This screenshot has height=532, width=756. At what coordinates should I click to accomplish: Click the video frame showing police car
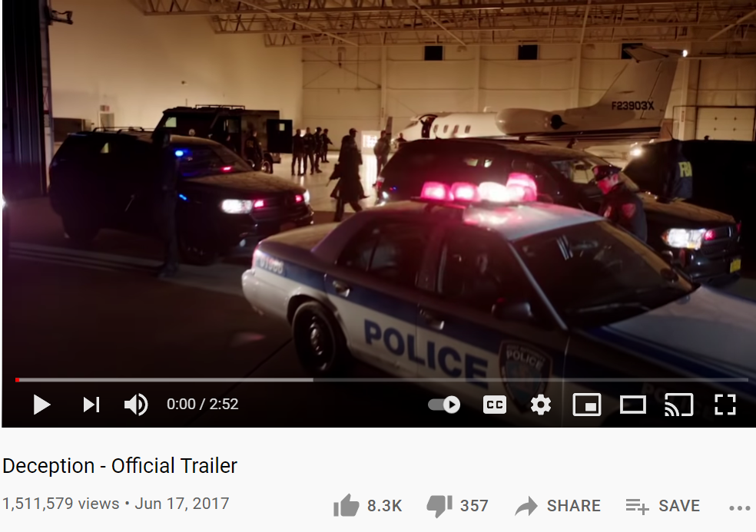[x=378, y=188]
